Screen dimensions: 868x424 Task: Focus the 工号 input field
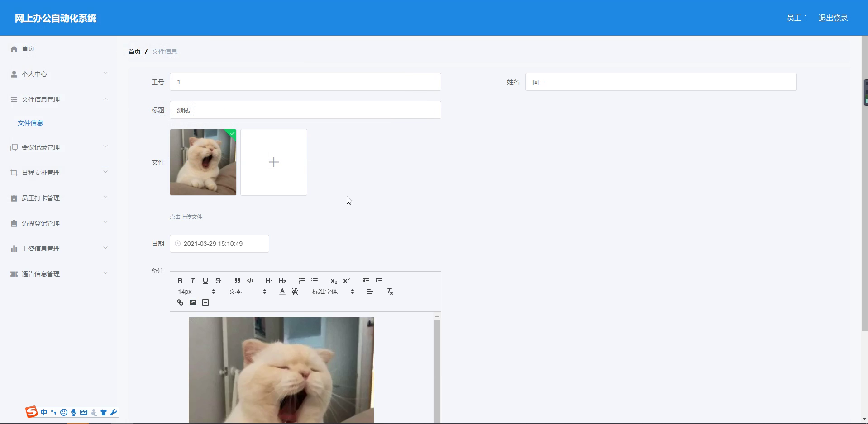305,82
